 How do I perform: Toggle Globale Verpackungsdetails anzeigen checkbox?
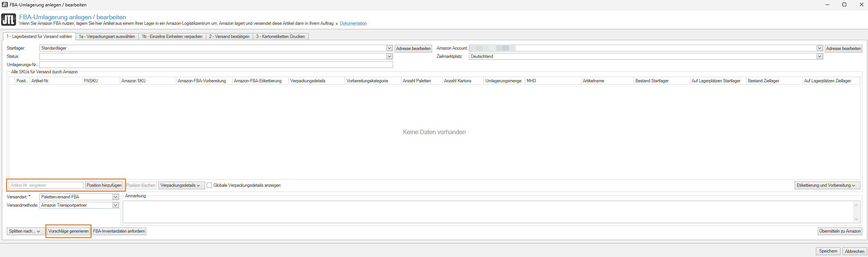209,185
